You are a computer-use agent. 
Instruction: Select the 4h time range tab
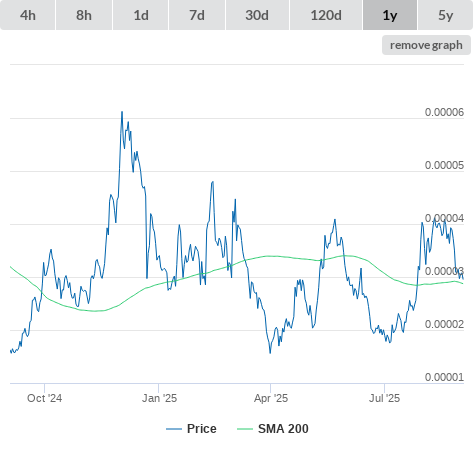pyautogui.click(x=28, y=15)
